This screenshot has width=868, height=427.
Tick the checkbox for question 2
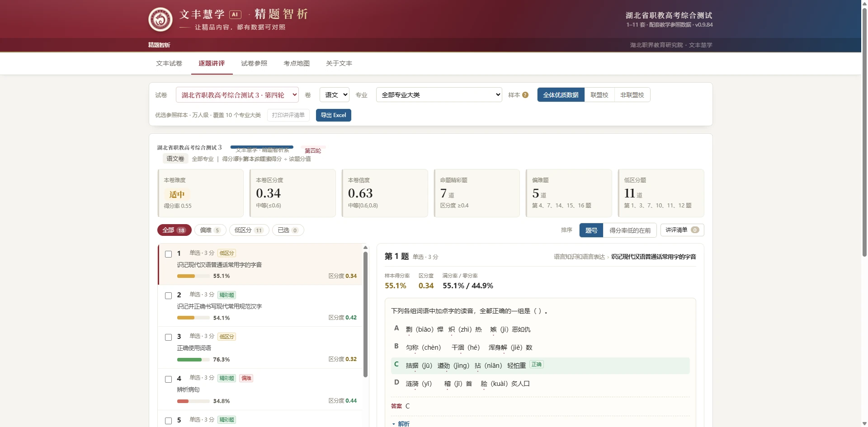pos(169,296)
